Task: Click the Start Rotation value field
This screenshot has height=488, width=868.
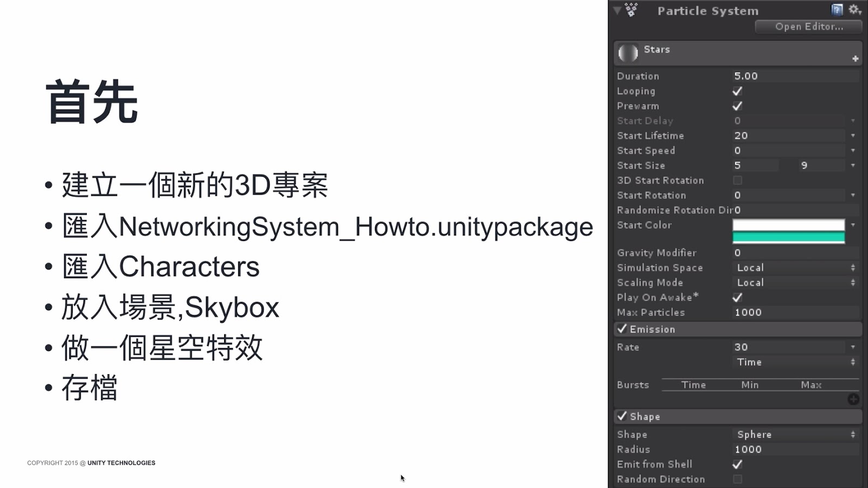Action: pos(789,195)
